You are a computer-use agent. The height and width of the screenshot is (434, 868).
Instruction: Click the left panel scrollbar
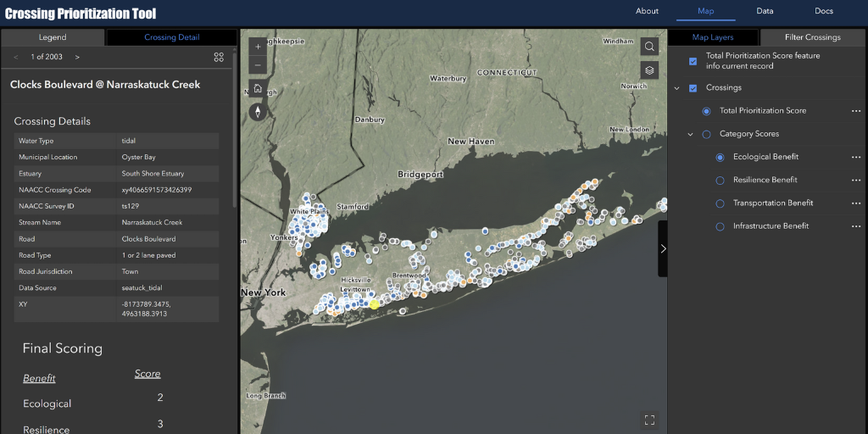[236, 130]
